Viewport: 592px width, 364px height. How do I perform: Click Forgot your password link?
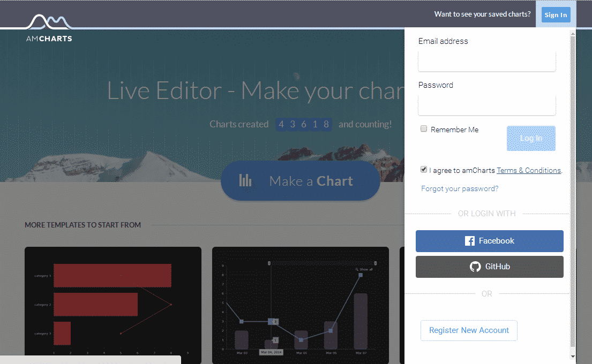coord(460,188)
